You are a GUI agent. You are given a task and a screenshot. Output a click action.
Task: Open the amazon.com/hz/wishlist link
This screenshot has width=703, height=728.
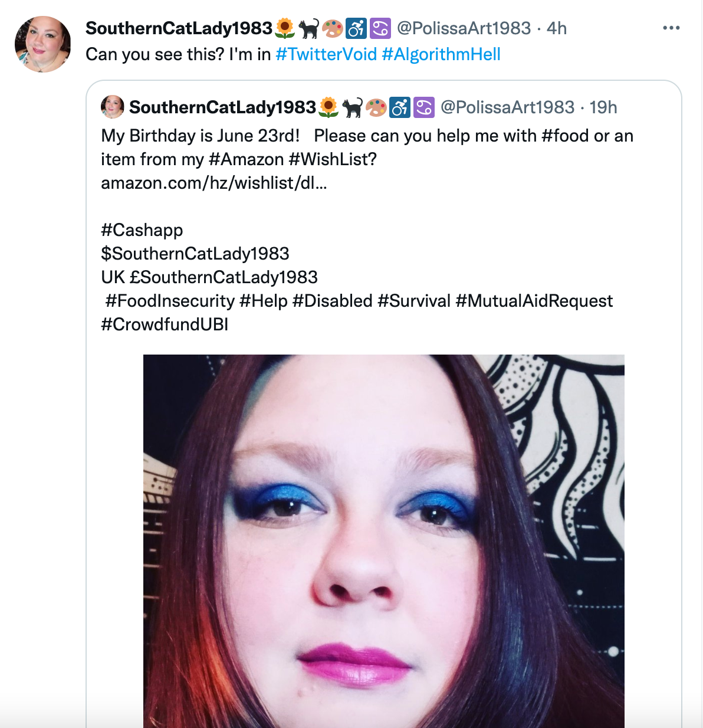[214, 183]
